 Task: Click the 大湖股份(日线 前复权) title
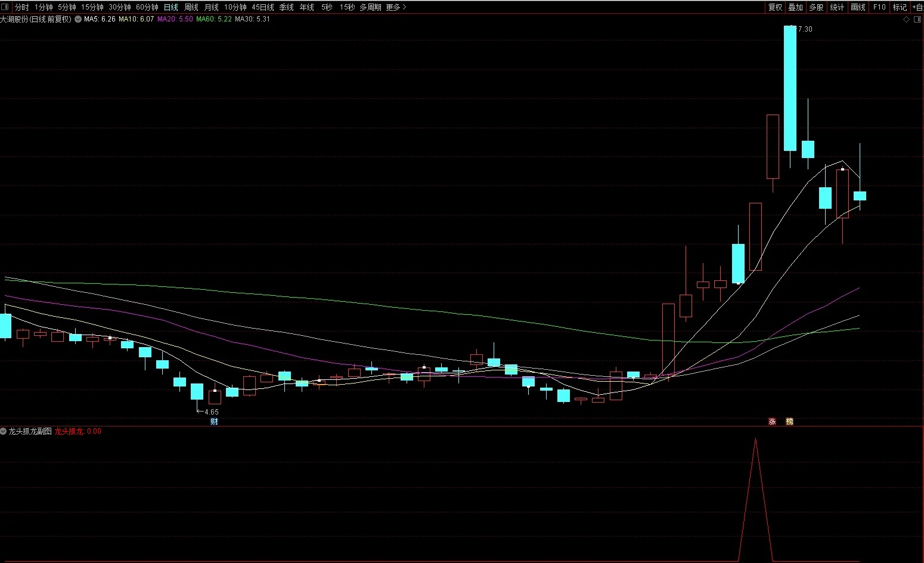point(36,19)
